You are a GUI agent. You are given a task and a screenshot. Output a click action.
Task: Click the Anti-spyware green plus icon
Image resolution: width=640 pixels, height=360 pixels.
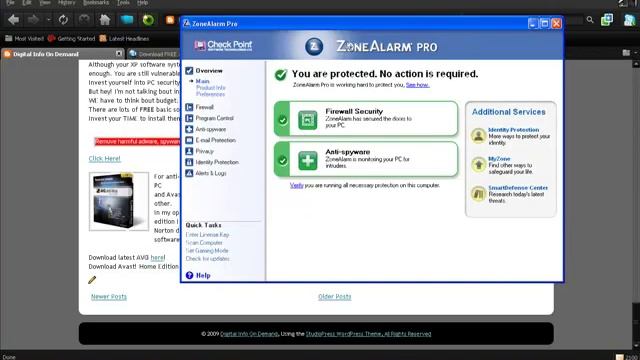click(x=307, y=160)
